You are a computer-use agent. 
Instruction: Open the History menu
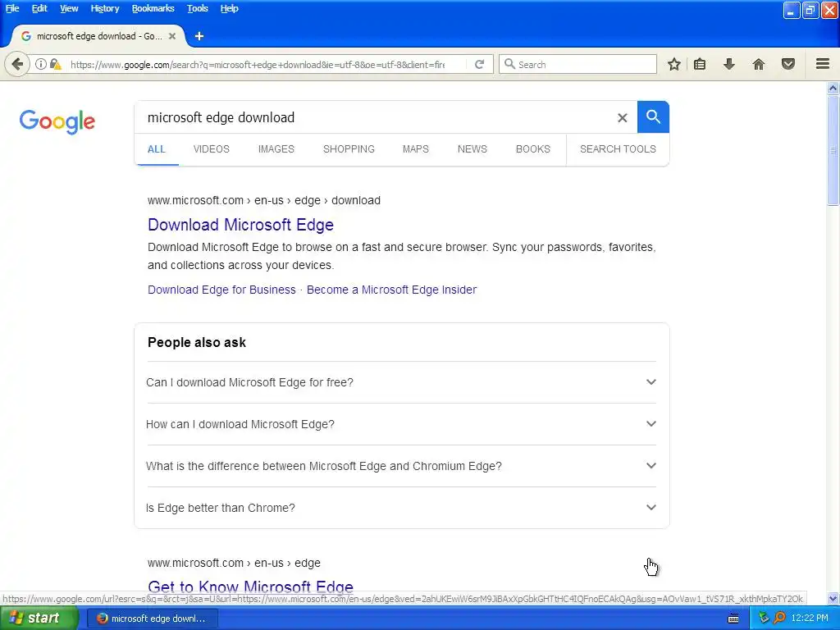point(104,8)
